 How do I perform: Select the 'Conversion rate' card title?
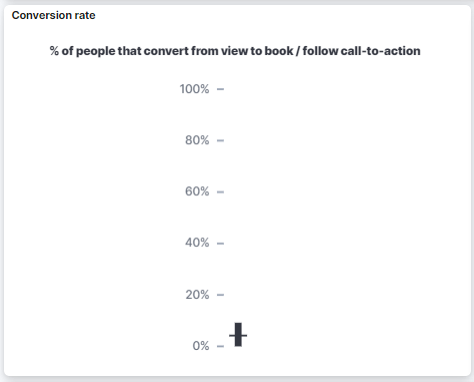(53, 15)
